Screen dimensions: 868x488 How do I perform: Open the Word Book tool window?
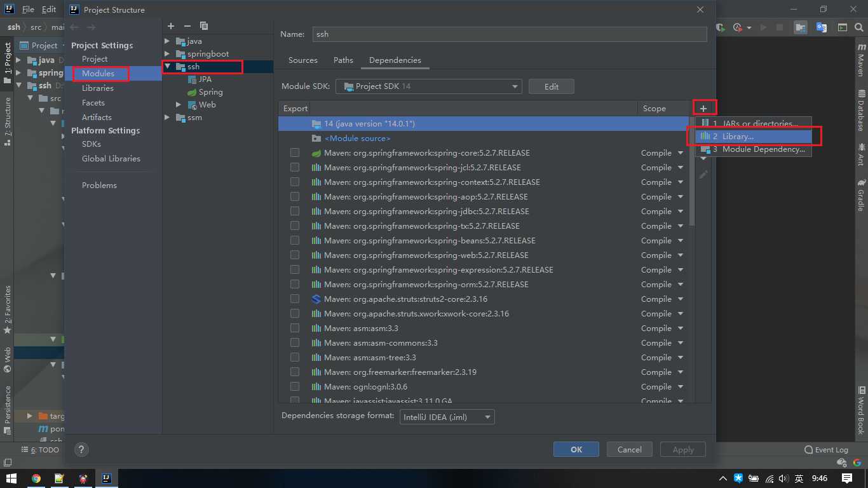[861, 409]
